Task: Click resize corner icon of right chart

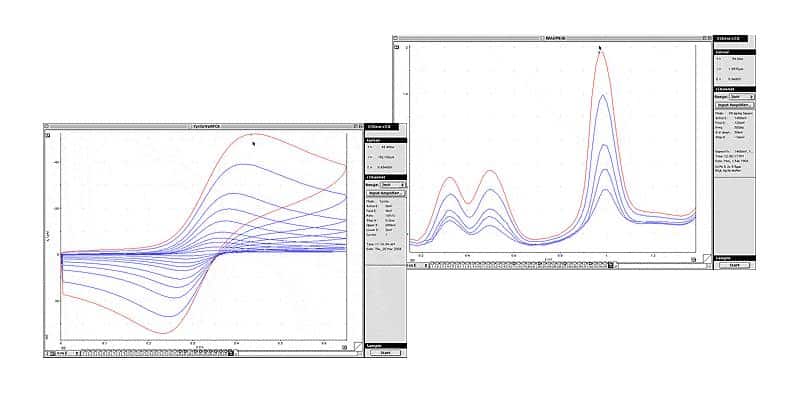Action: pyautogui.click(x=707, y=257)
